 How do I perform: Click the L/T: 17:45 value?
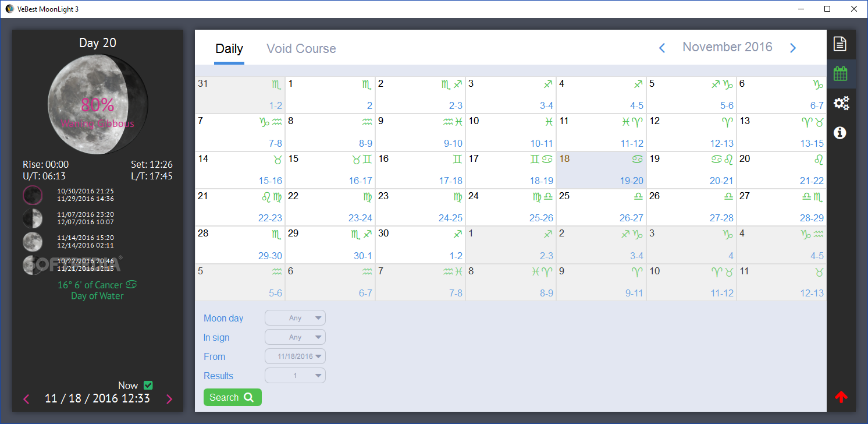(x=152, y=176)
